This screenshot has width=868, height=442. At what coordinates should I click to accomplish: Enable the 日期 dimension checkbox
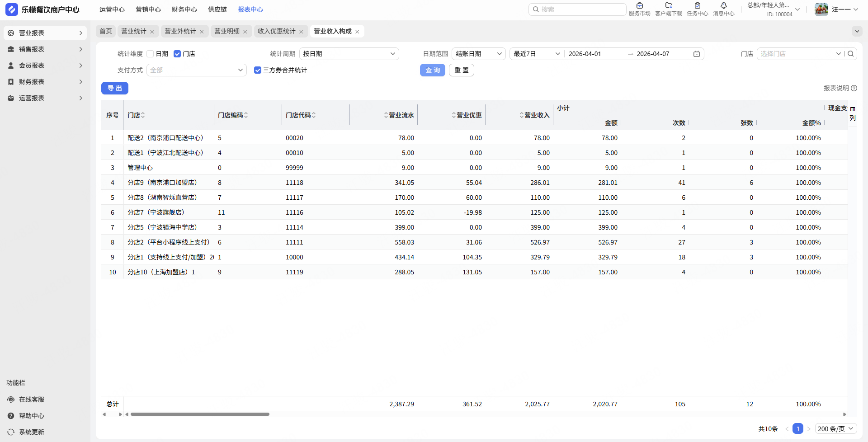(150, 54)
